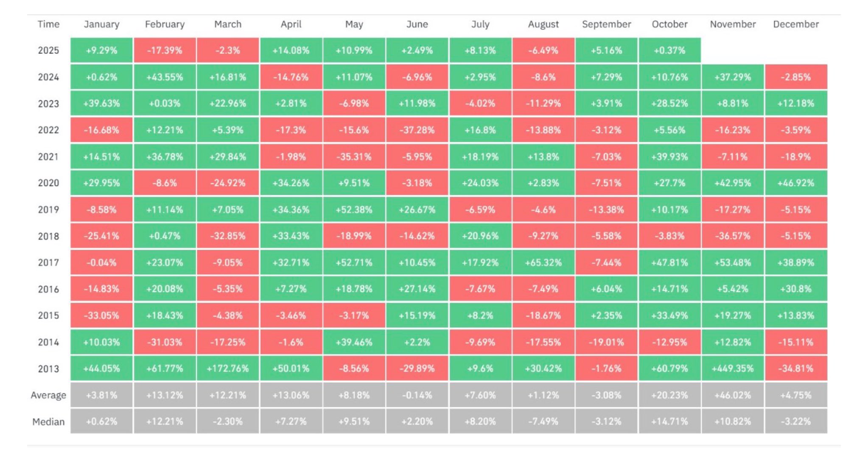The height and width of the screenshot is (462, 868).
Task: Click the -17.39% February 2025 cell
Action: [x=165, y=50]
